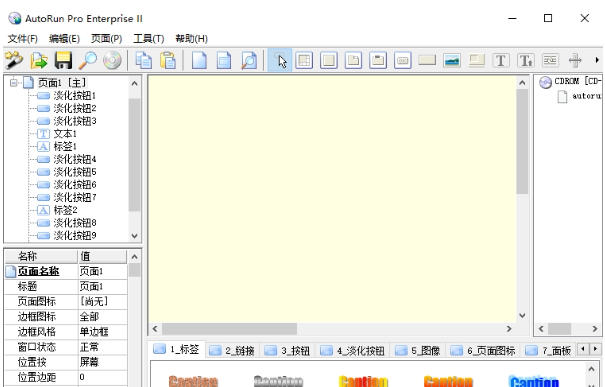Screen dimensions: 605x387
Task: Select the image tool icon
Action: (x=452, y=61)
